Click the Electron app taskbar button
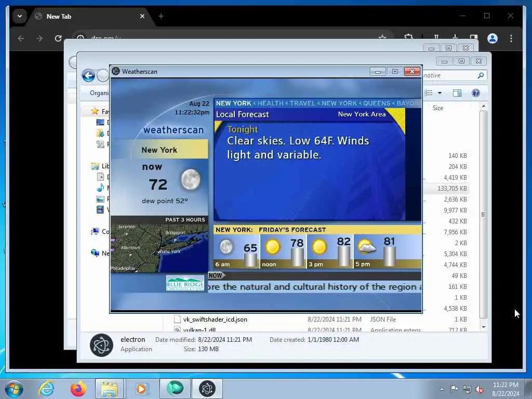 (x=207, y=389)
